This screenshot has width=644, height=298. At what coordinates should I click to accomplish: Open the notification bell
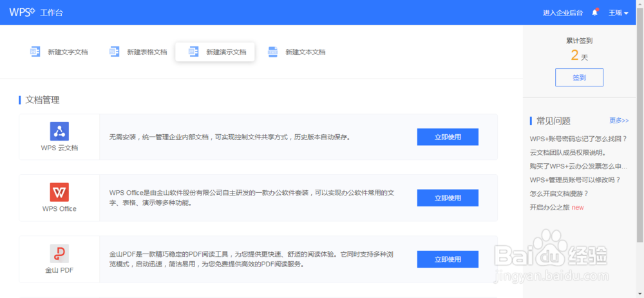[x=594, y=12]
